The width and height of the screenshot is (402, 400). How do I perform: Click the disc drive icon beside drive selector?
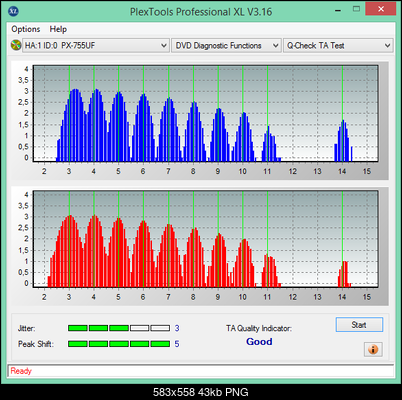(x=16, y=45)
